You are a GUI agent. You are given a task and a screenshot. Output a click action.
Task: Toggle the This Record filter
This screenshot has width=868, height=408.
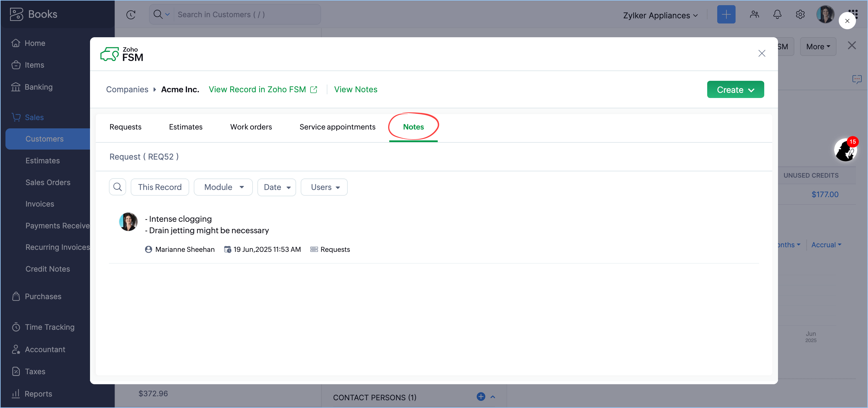click(160, 187)
